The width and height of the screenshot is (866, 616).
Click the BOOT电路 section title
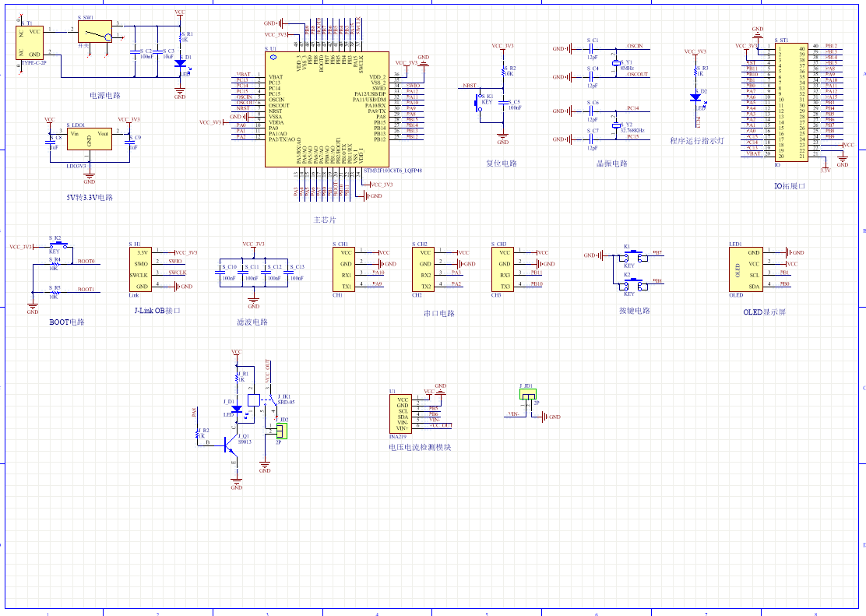click(x=67, y=322)
